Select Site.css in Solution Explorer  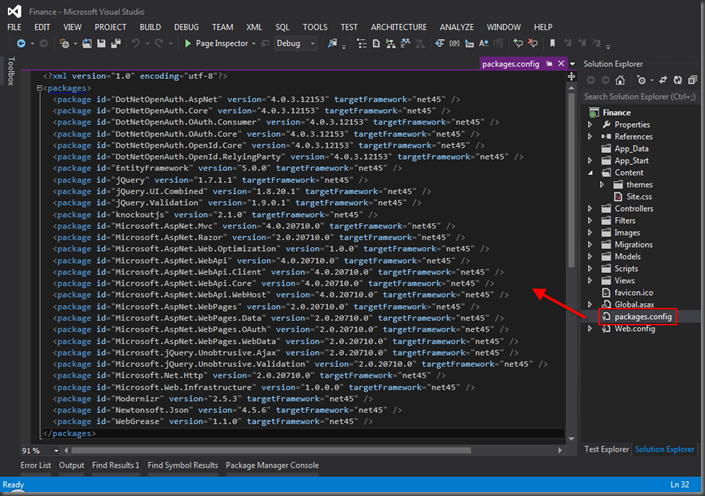[x=639, y=197]
